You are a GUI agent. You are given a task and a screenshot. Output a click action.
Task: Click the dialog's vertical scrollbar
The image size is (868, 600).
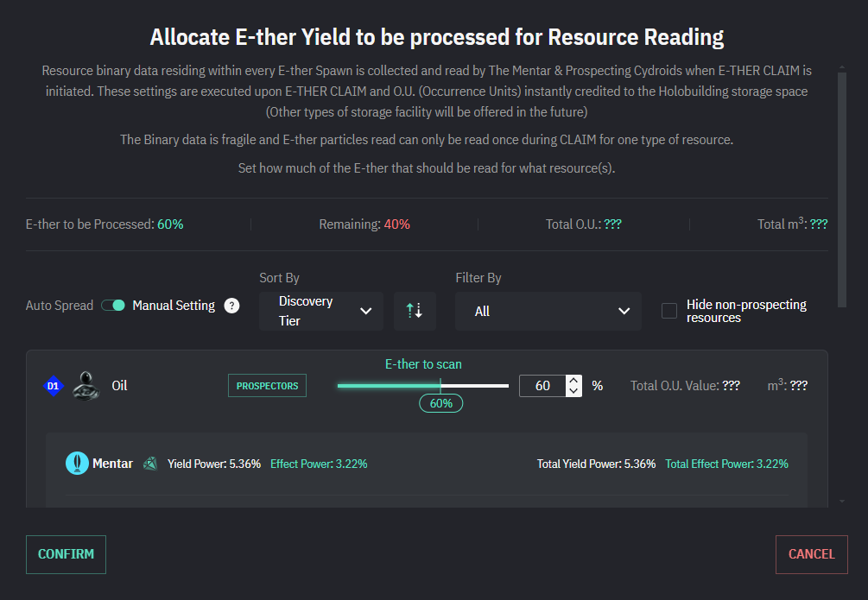click(843, 199)
